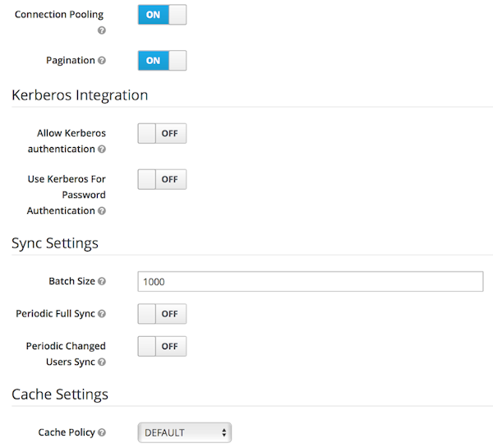Click the Allow Kerberos authentication label
The height and width of the screenshot is (448, 493).
pyautogui.click(x=67, y=141)
